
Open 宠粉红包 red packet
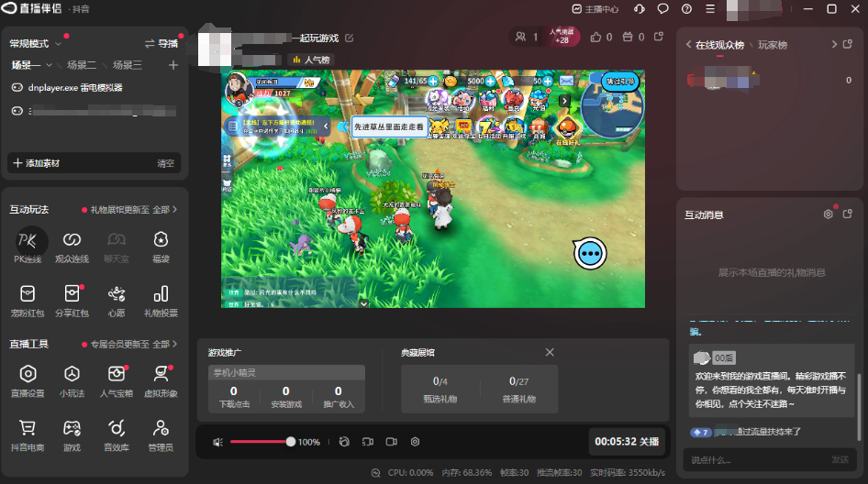point(28,301)
